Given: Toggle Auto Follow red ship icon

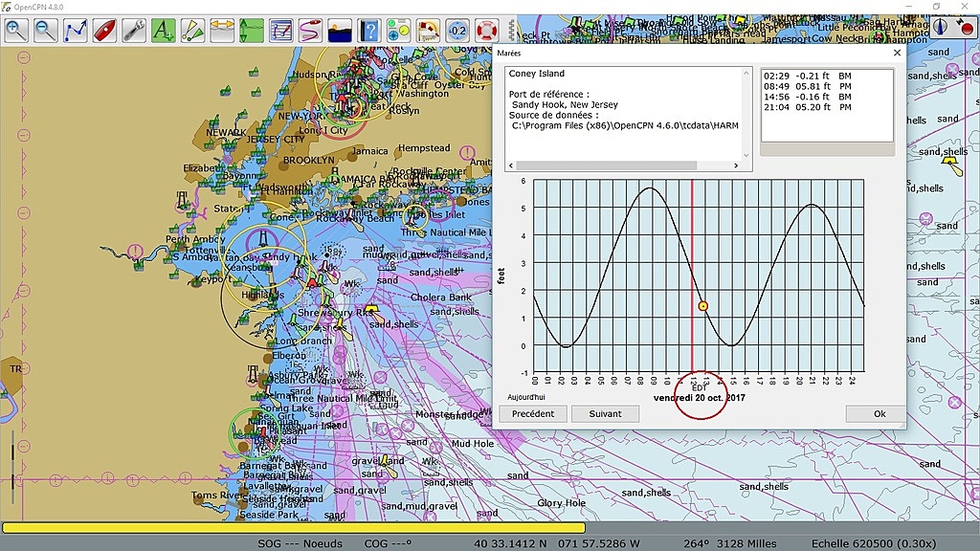Looking at the screenshot, I should click(x=104, y=30).
